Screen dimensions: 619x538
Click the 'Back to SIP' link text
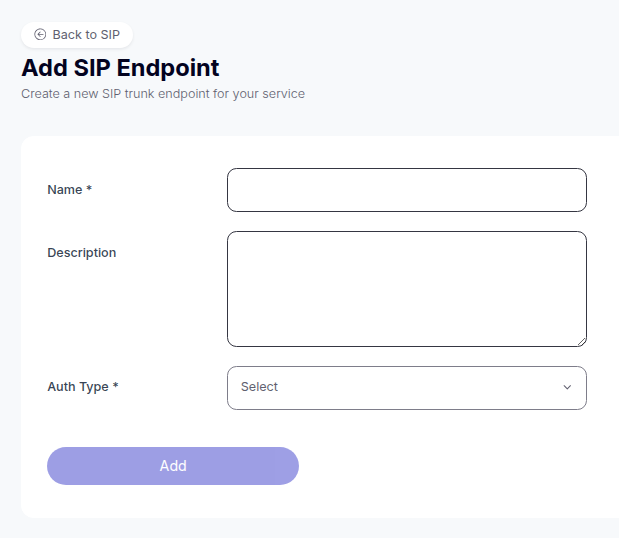[86, 34]
